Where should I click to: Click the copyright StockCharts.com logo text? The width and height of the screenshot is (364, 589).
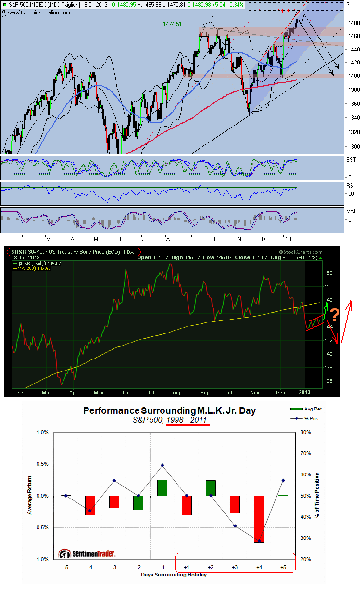300,251
